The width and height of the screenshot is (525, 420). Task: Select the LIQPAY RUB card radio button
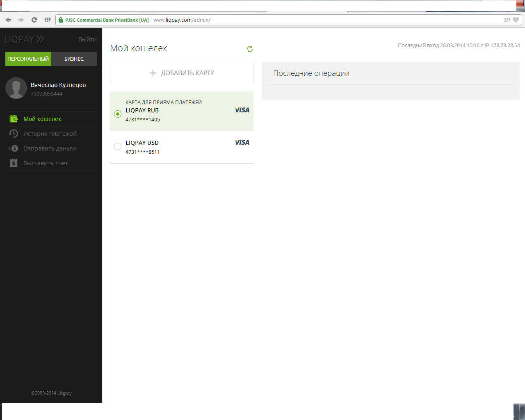coord(118,114)
